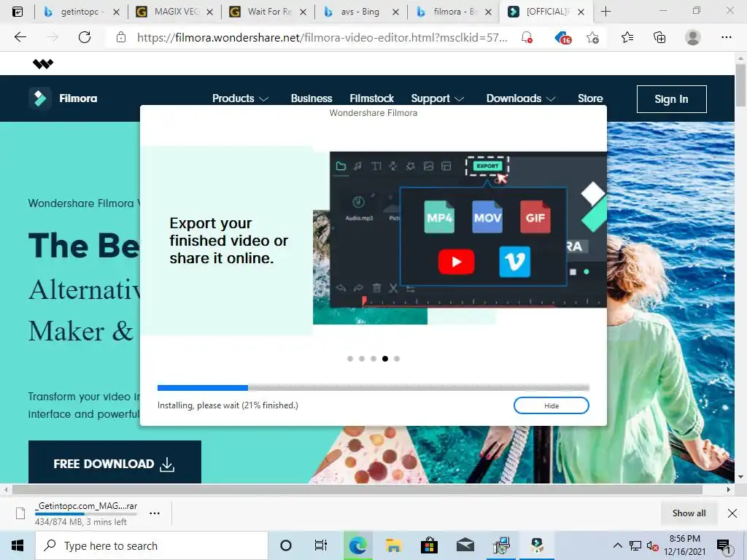
Task: Expand the Support dropdown menu
Action: (x=438, y=98)
